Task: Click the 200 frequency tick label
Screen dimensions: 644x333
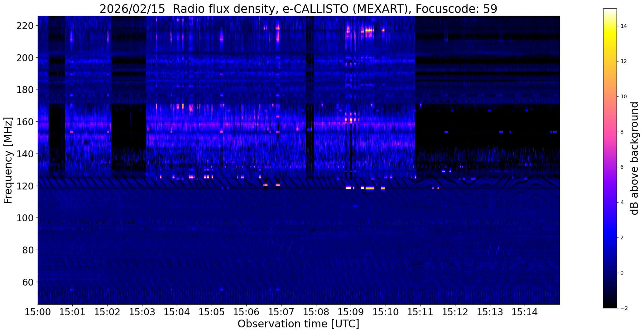Action: click(x=25, y=58)
